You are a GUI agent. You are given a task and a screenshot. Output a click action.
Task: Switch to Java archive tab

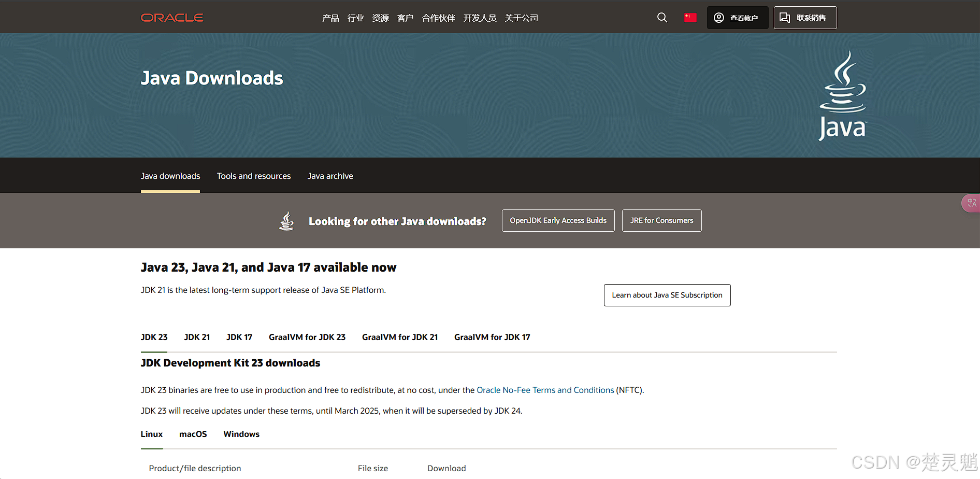[x=330, y=176]
